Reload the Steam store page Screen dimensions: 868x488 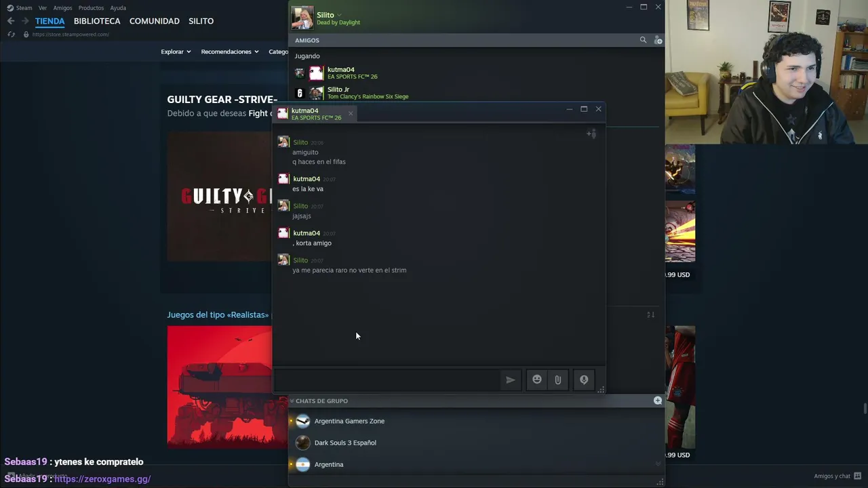click(12, 35)
